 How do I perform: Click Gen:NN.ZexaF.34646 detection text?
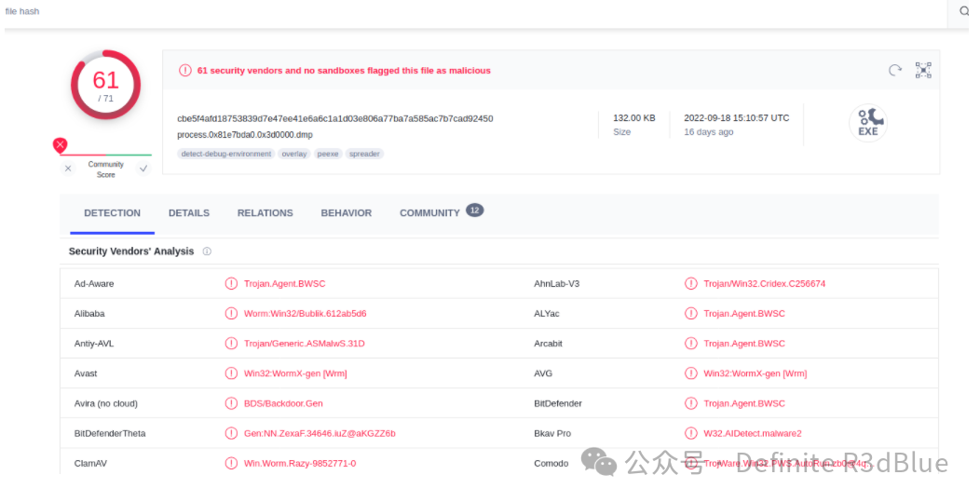[x=320, y=434]
